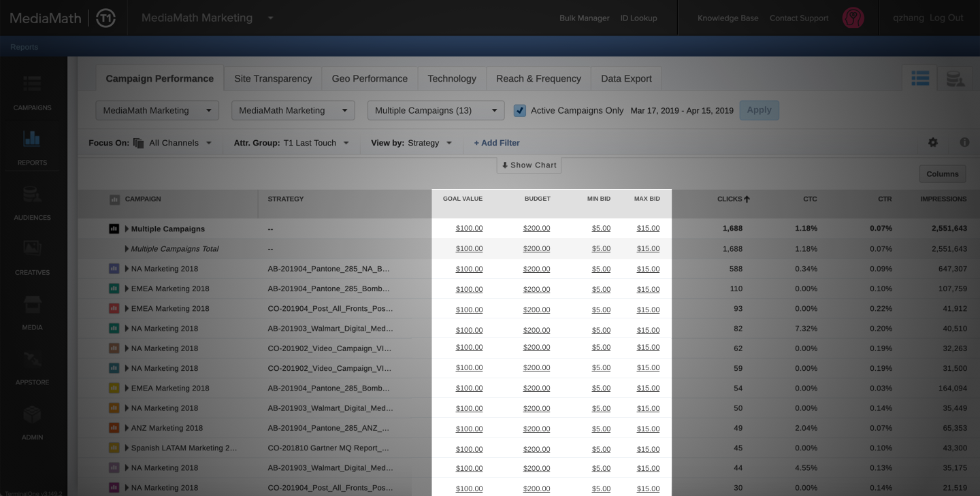
Task: Click chart icon in campaign header column
Action: [114, 199]
